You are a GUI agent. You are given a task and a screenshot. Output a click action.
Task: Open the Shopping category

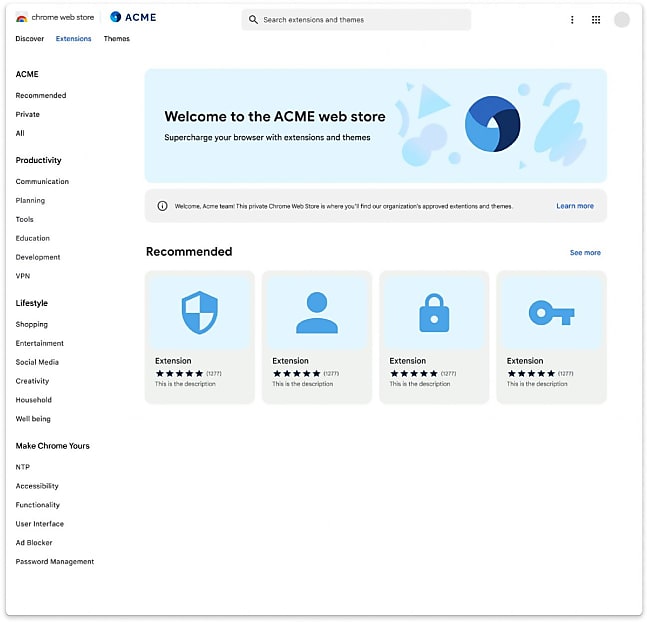pyautogui.click(x=32, y=324)
